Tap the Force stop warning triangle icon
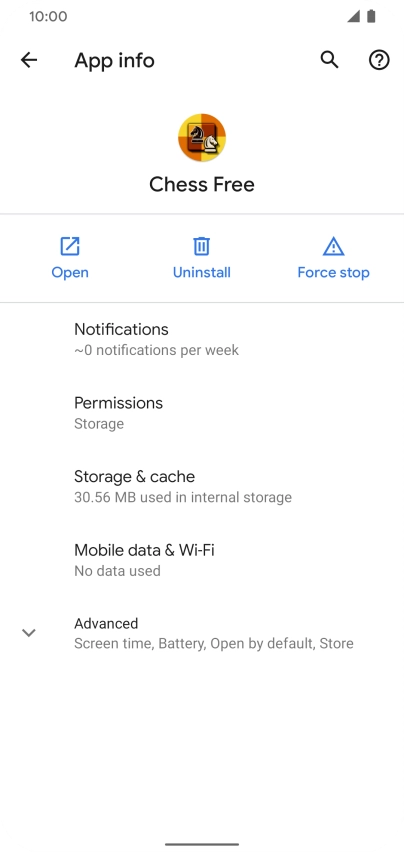The height and width of the screenshot is (852, 404). 333,246
